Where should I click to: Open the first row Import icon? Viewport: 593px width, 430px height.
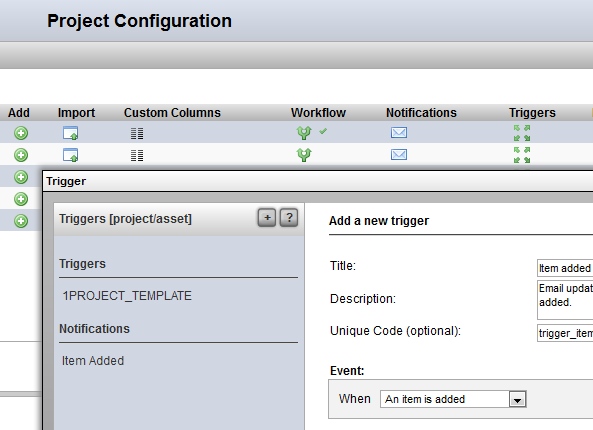[70, 133]
